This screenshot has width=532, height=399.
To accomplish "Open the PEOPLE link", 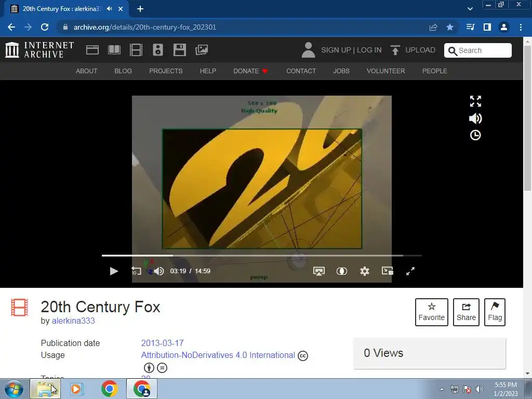I will click(x=435, y=71).
